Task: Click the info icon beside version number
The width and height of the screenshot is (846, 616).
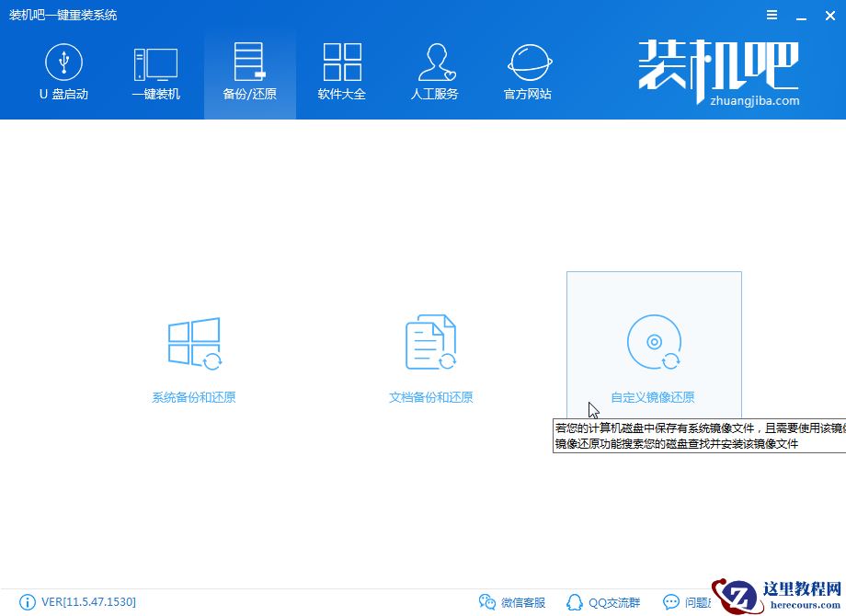Action: (28, 602)
